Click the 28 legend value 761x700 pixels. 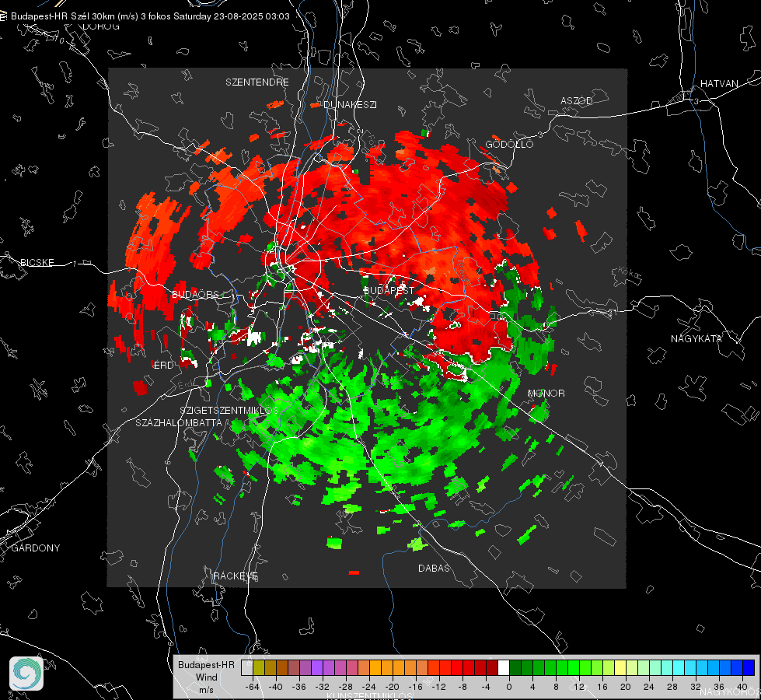[x=672, y=687]
